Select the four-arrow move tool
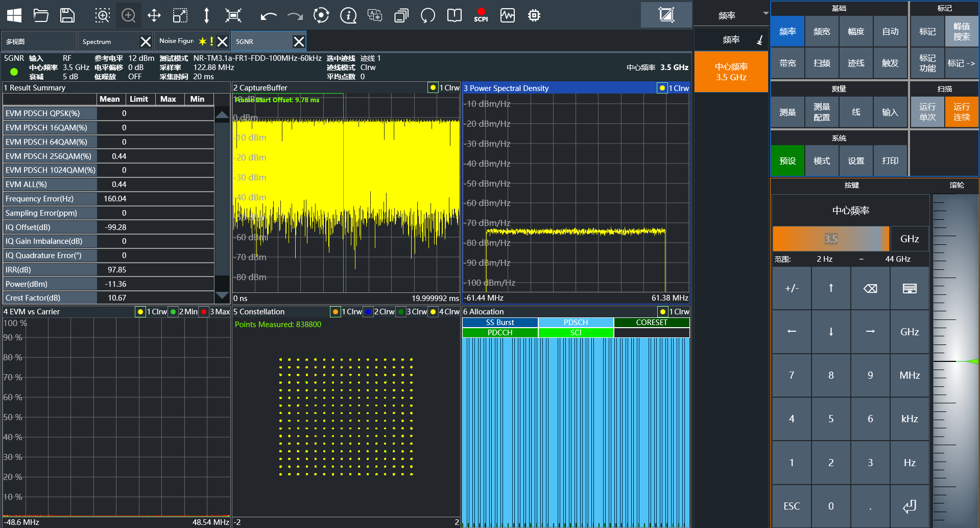The height and width of the screenshot is (528, 980). (154, 15)
